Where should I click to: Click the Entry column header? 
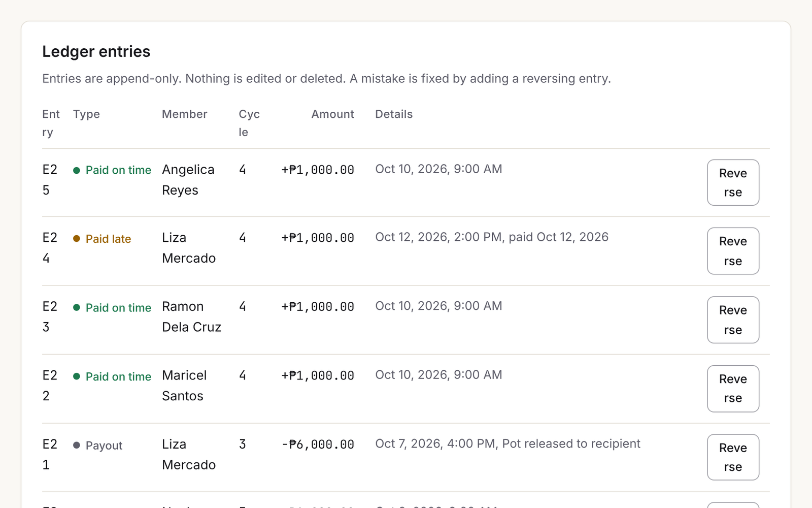point(51,123)
